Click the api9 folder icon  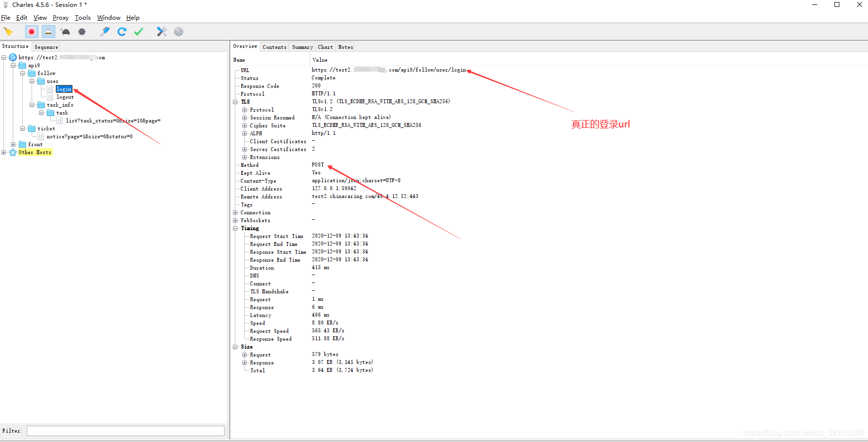point(22,66)
